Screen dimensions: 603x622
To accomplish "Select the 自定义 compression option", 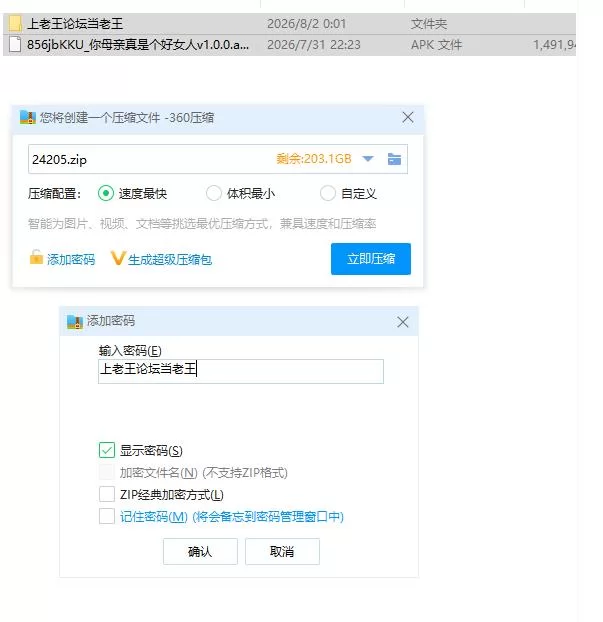I will (x=328, y=194).
